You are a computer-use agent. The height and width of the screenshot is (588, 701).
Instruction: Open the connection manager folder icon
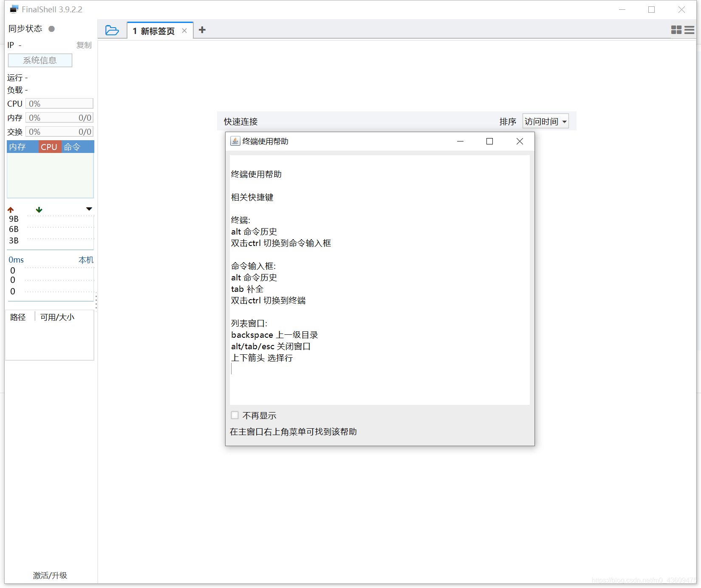point(112,30)
